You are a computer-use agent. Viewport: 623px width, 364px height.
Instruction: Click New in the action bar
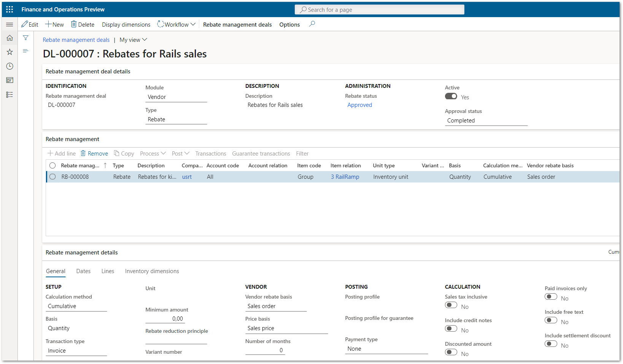pyautogui.click(x=54, y=24)
